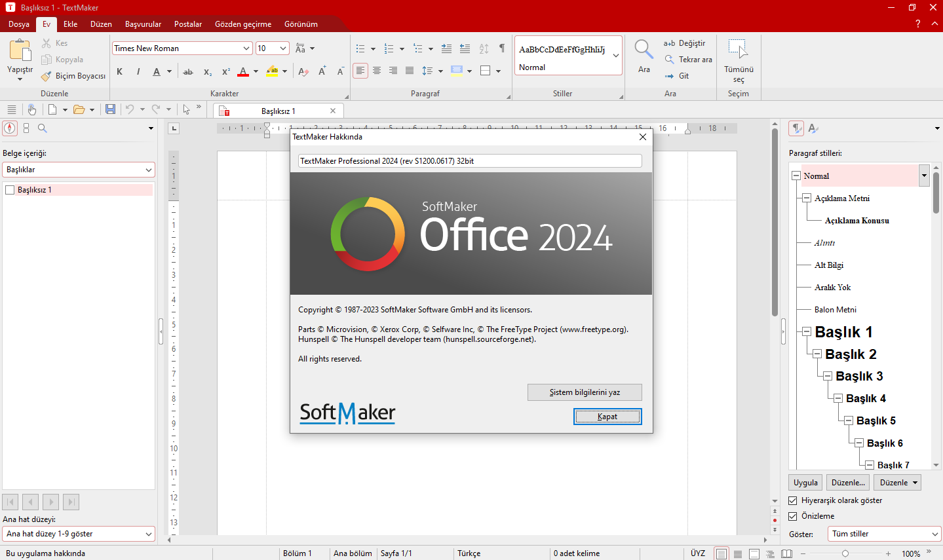Click the hand touch mode icon

point(31,109)
